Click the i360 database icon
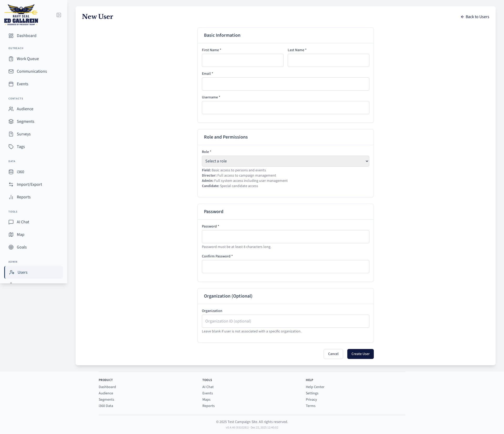The image size is (504, 434). (11, 172)
